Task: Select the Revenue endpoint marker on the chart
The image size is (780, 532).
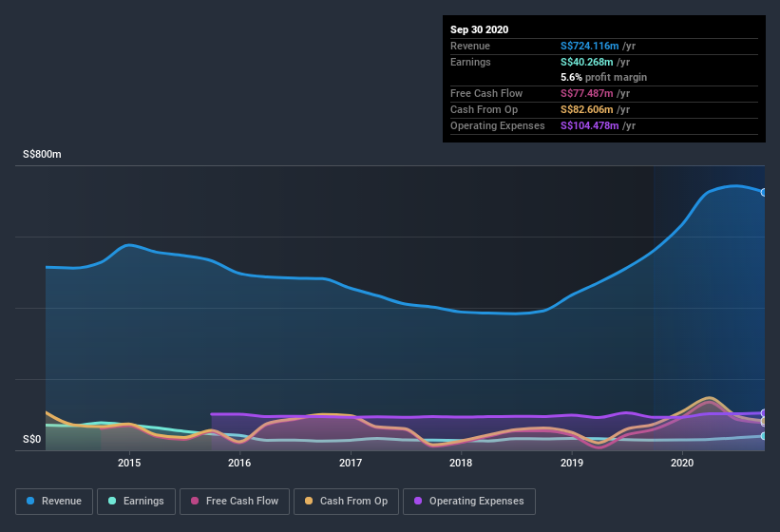Action: coord(764,193)
